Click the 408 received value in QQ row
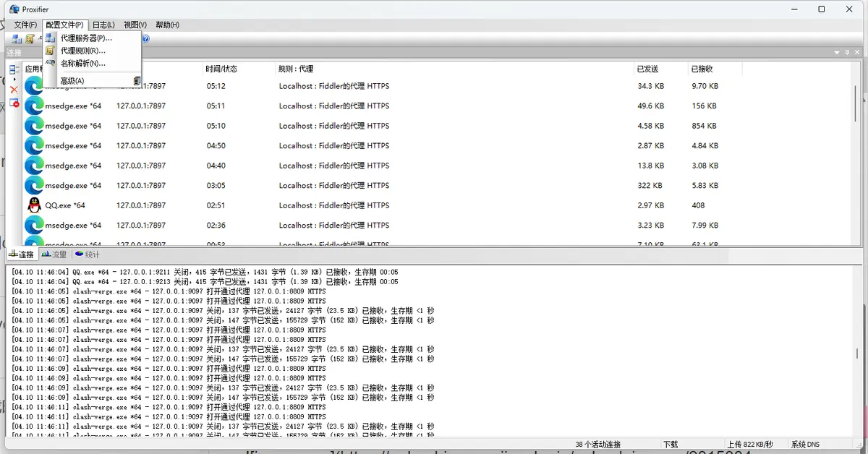The width and height of the screenshot is (868, 454). point(699,205)
